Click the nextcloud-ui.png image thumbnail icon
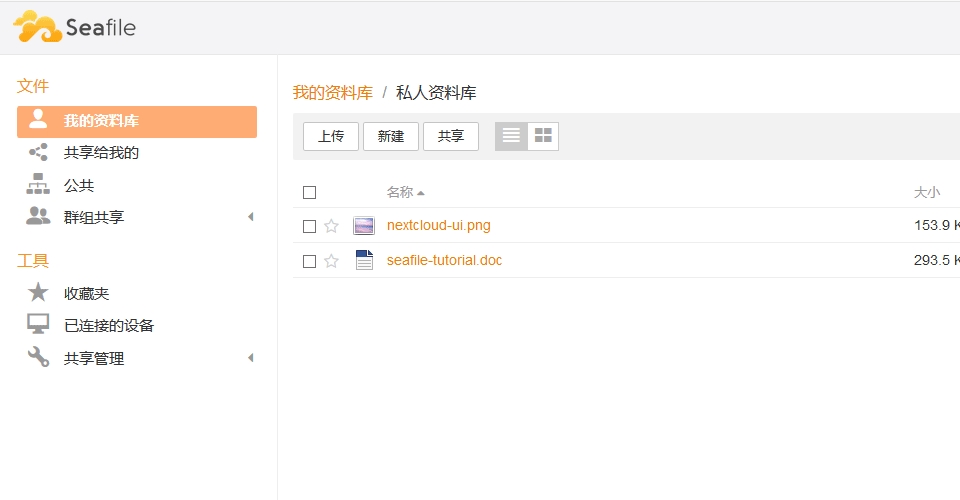The width and height of the screenshot is (960, 500). (364, 226)
